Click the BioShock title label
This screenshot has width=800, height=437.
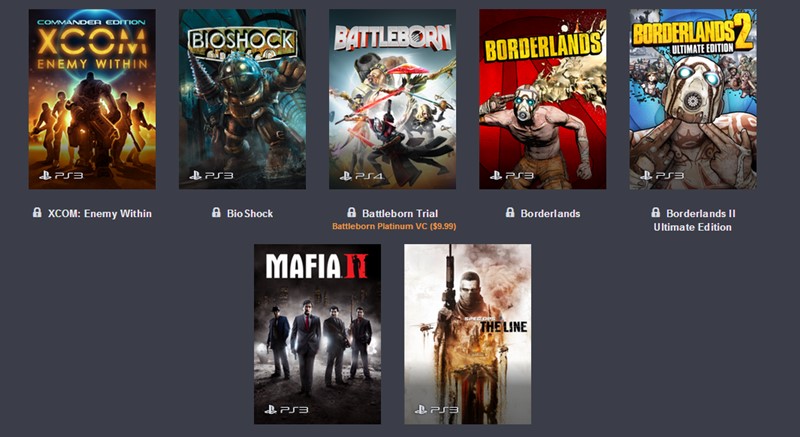click(250, 214)
